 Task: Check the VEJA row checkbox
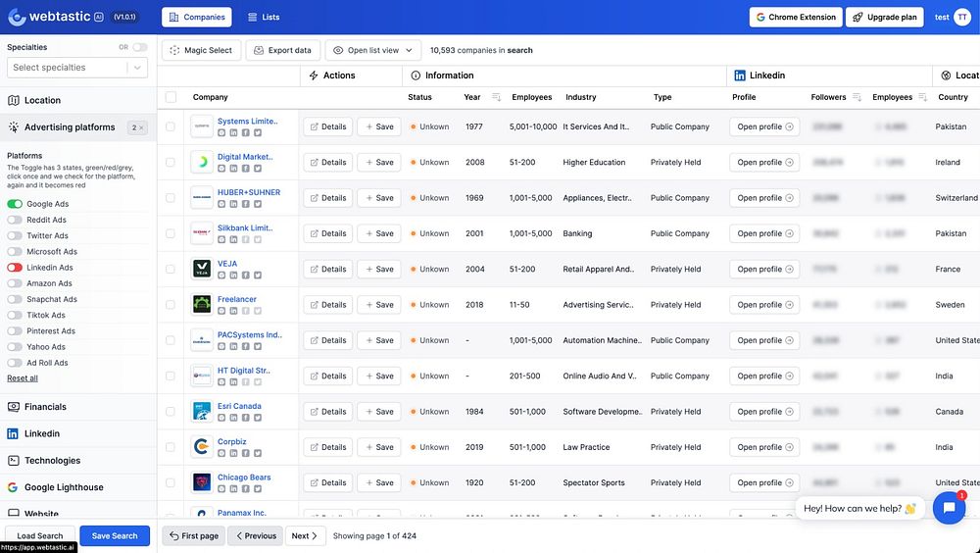click(x=170, y=269)
